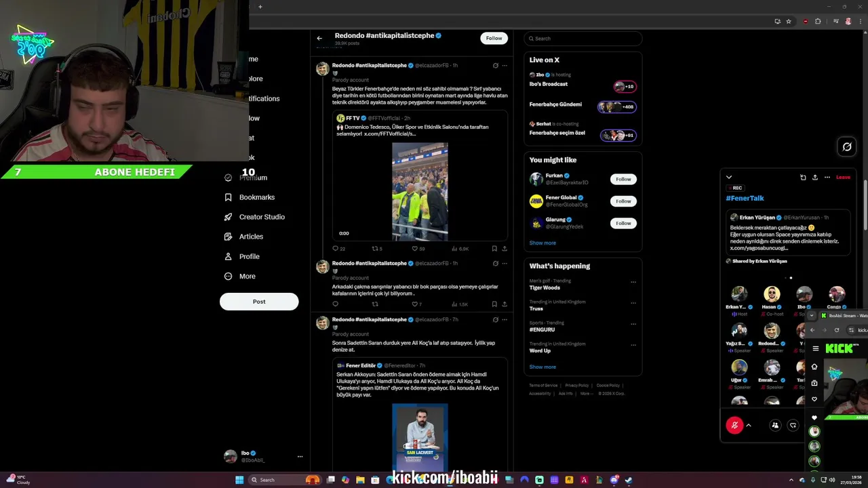Open Erkan Yürüşan's shared post in the Space

(x=787, y=232)
